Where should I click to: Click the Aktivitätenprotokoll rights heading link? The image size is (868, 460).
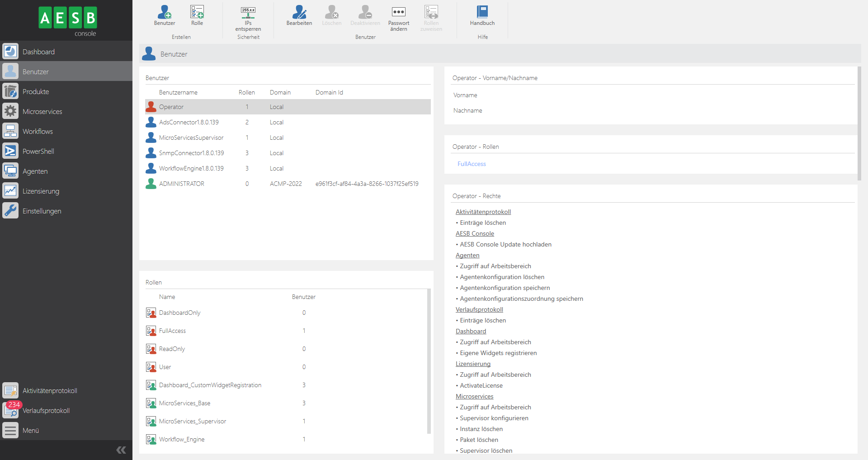click(483, 212)
